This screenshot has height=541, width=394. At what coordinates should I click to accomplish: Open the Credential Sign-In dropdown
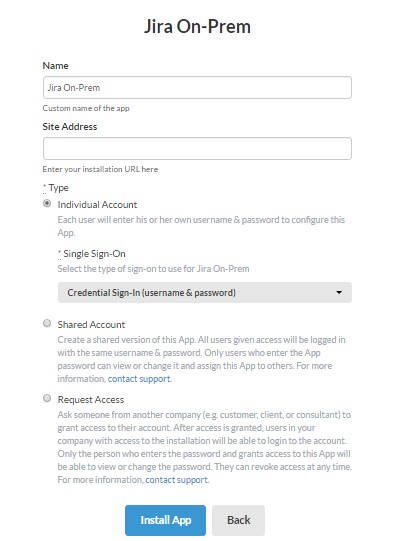click(205, 293)
